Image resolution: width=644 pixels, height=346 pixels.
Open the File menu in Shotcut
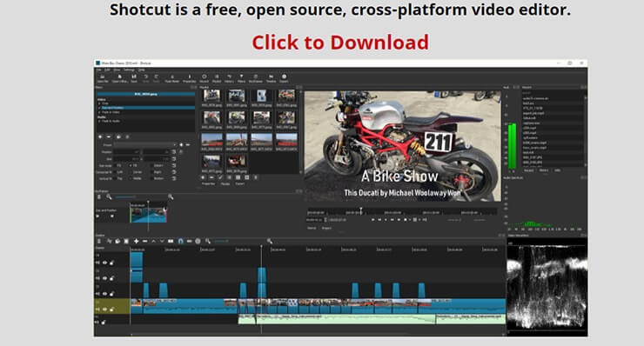[x=98, y=70]
